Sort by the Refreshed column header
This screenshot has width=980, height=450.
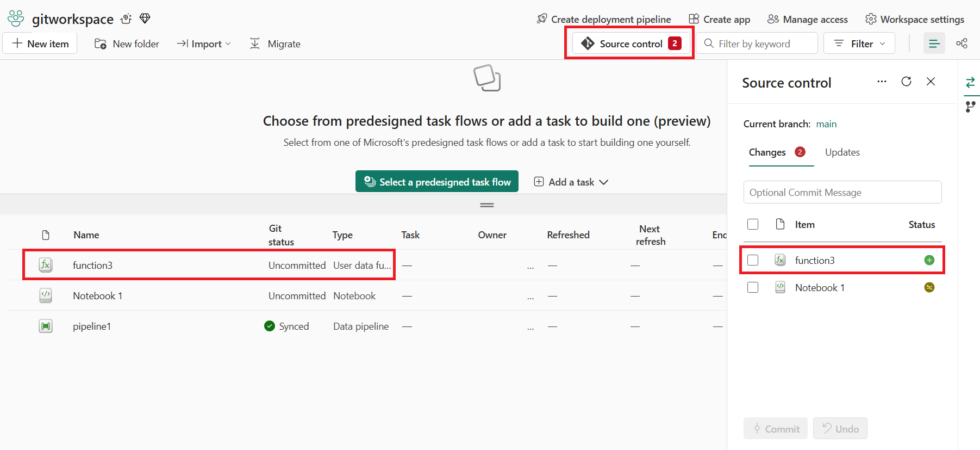[568, 235]
